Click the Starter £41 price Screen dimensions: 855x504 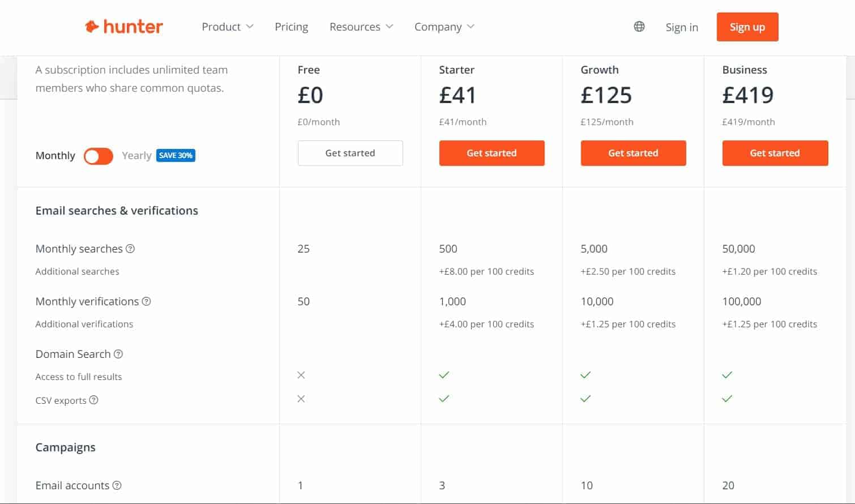coord(458,95)
